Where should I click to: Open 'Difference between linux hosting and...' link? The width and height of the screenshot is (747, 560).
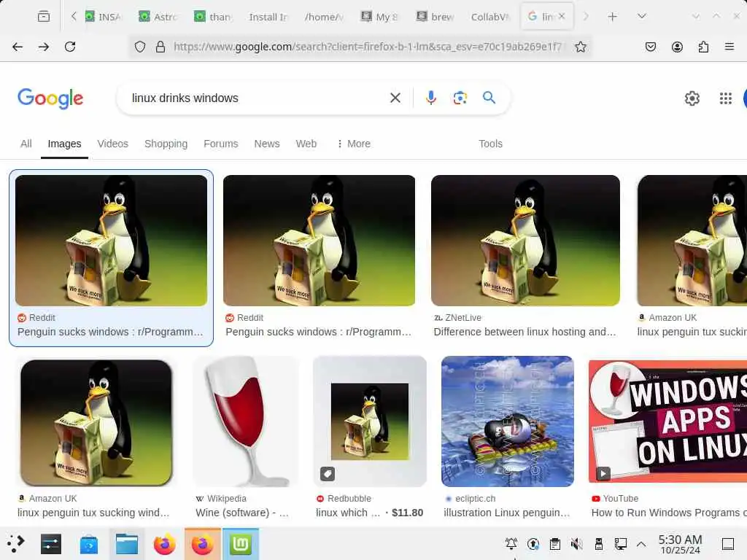pyautogui.click(x=525, y=332)
